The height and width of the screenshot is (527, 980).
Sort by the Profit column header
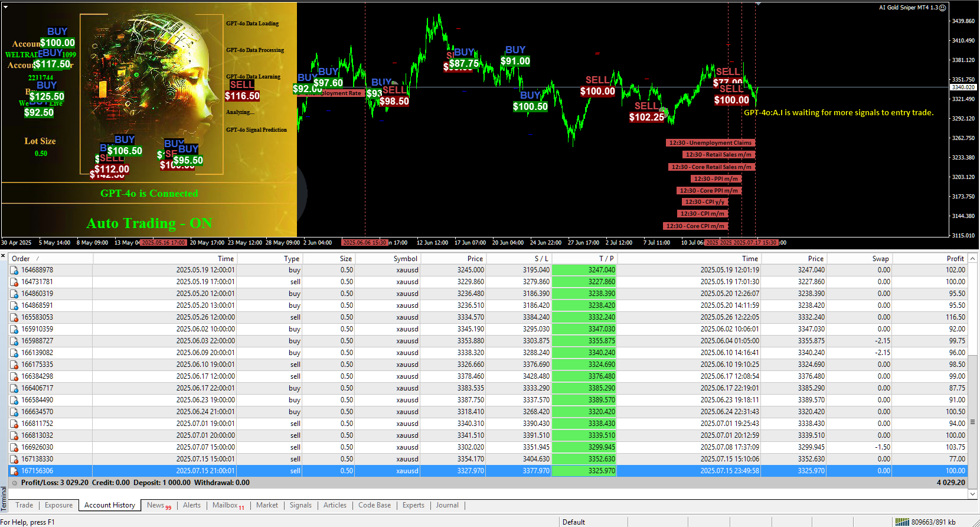(x=930, y=258)
